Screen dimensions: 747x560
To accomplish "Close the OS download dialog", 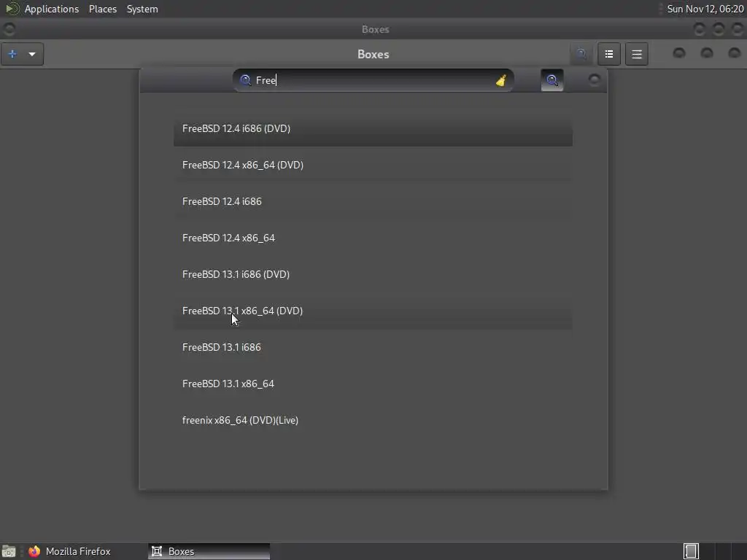I will (x=594, y=79).
